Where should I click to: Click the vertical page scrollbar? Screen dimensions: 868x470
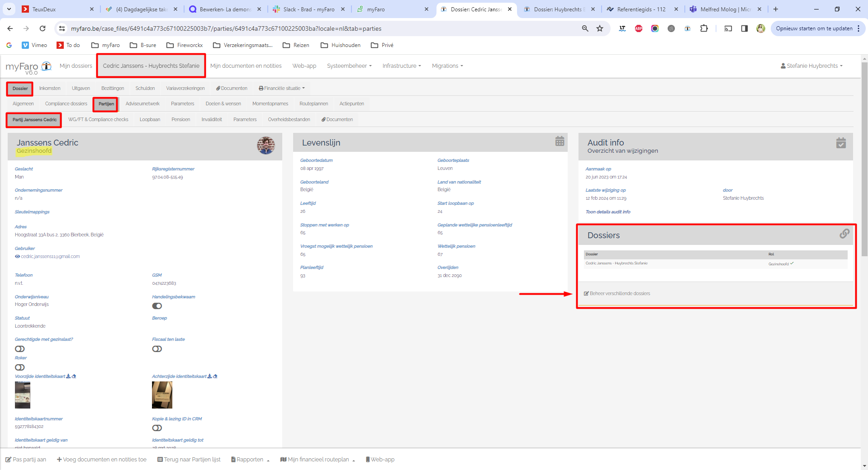pyautogui.click(x=864, y=159)
